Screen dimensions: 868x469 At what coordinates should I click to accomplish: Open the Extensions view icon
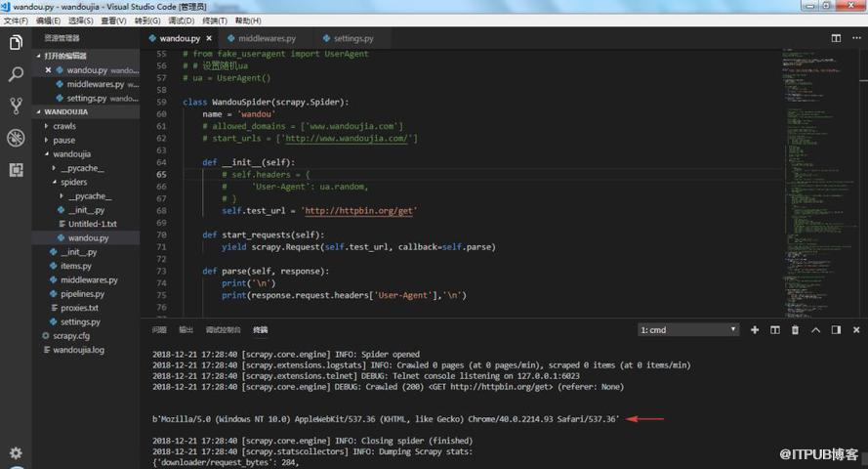coord(16,169)
